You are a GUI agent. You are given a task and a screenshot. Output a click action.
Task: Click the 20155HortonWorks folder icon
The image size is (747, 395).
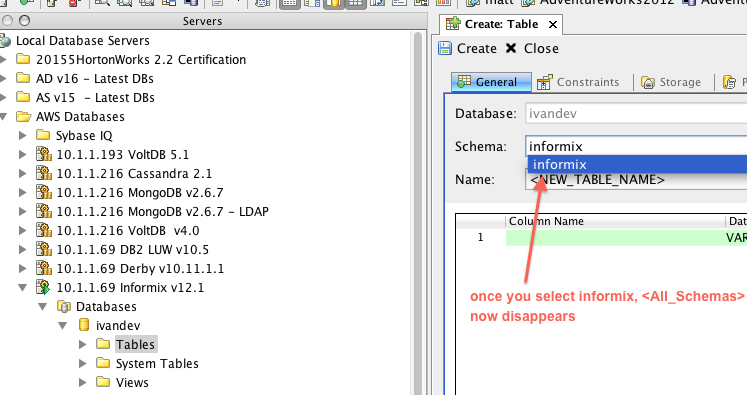pos(23,59)
